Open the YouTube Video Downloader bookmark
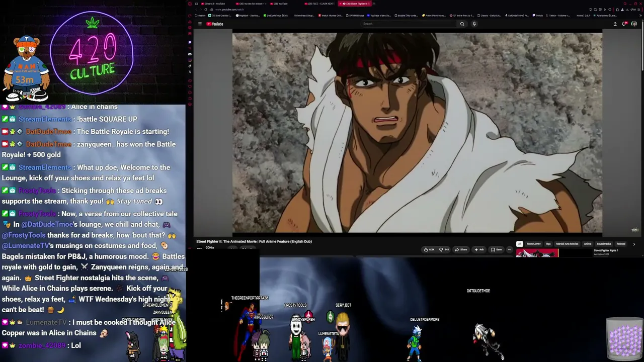The width and height of the screenshot is (644, 362). 379,16
